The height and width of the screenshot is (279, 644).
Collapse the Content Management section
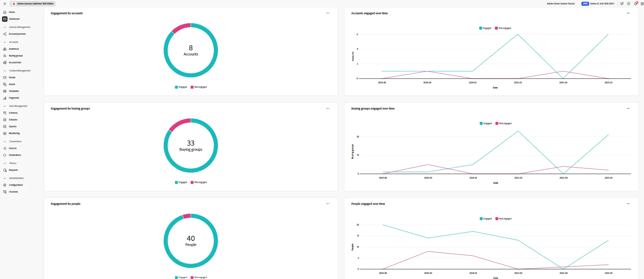point(5,71)
